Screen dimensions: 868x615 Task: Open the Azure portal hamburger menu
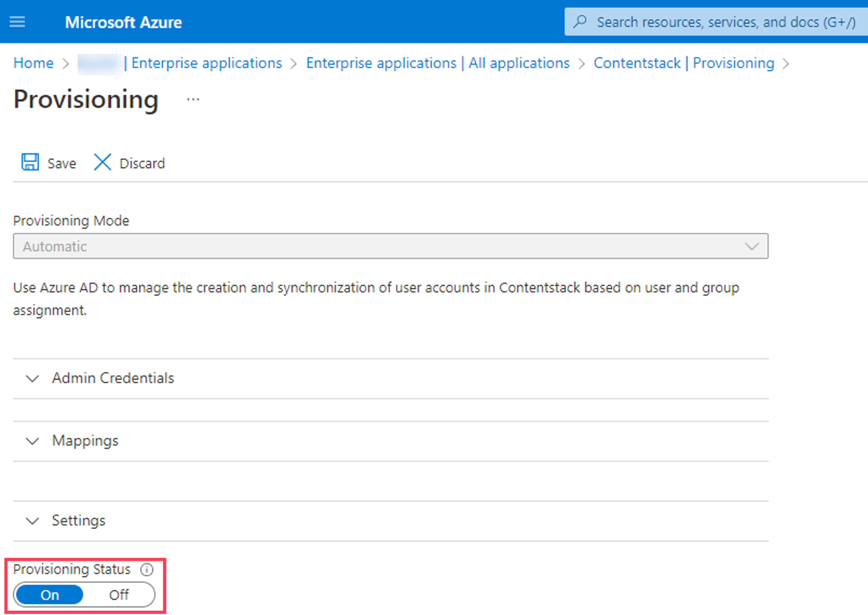pyautogui.click(x=17, y=22)
